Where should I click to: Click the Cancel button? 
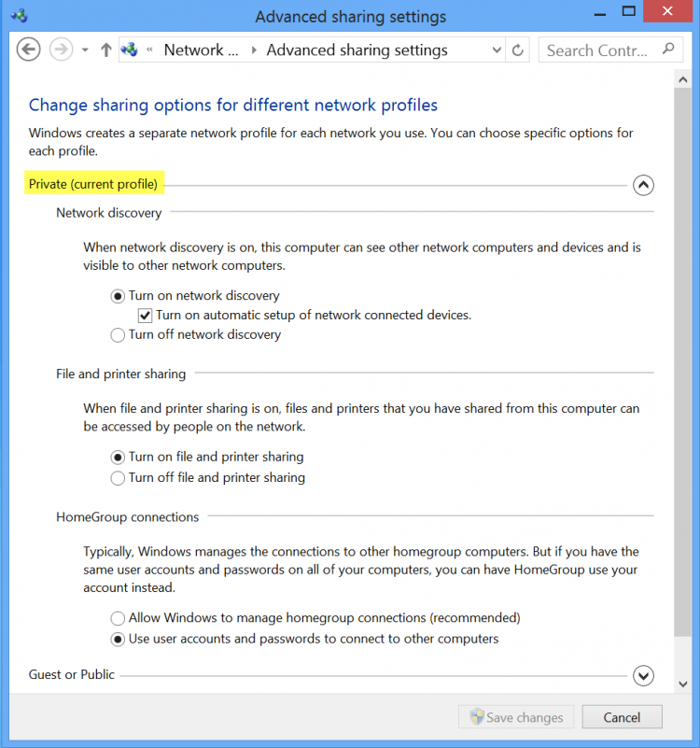pyautogui.click(x=622, y=717)
